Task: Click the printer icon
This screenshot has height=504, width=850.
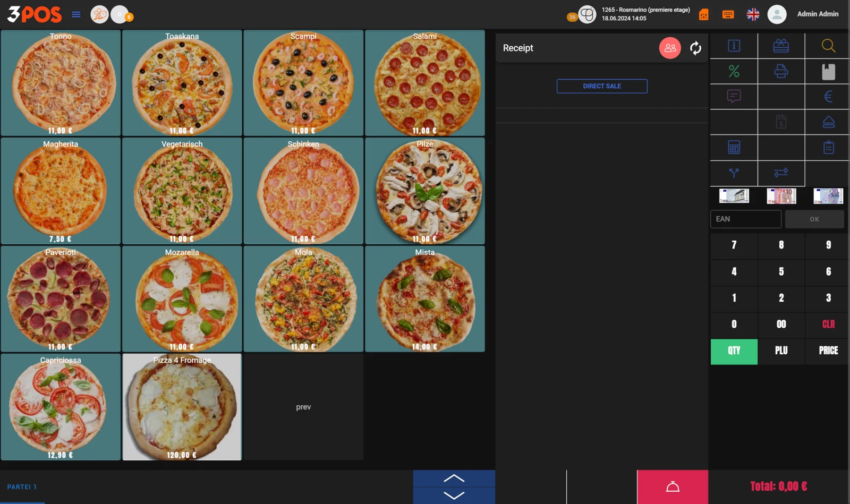Action: [781, 71]
